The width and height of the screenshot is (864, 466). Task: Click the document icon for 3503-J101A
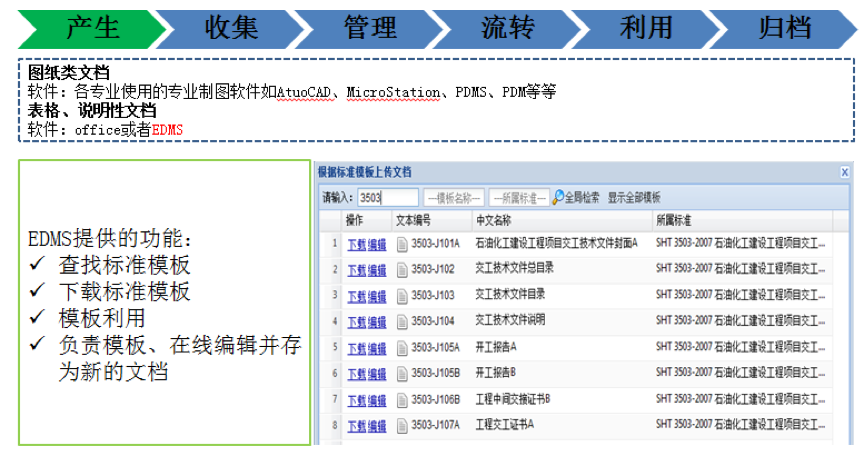402,244
